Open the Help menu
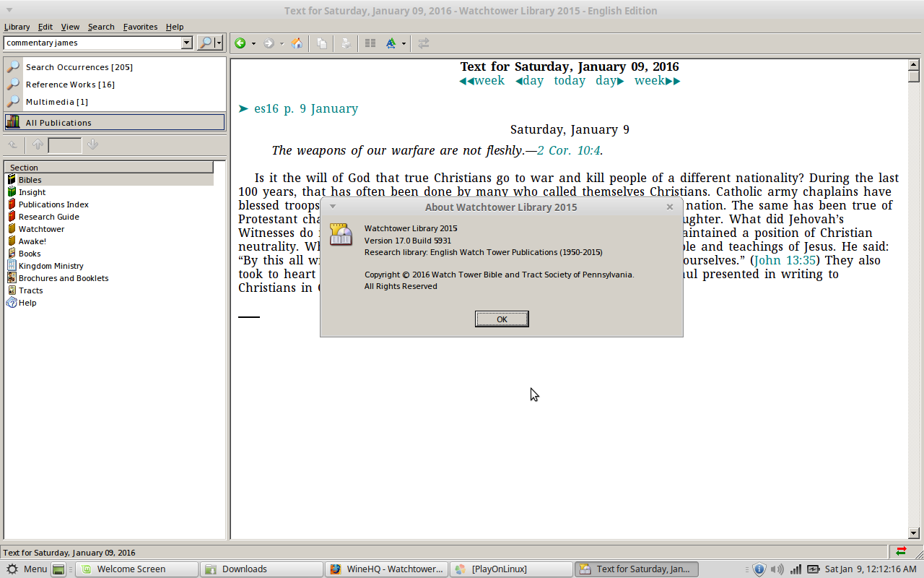This screenshot has height=578, width=924. [x=175, y=27]
